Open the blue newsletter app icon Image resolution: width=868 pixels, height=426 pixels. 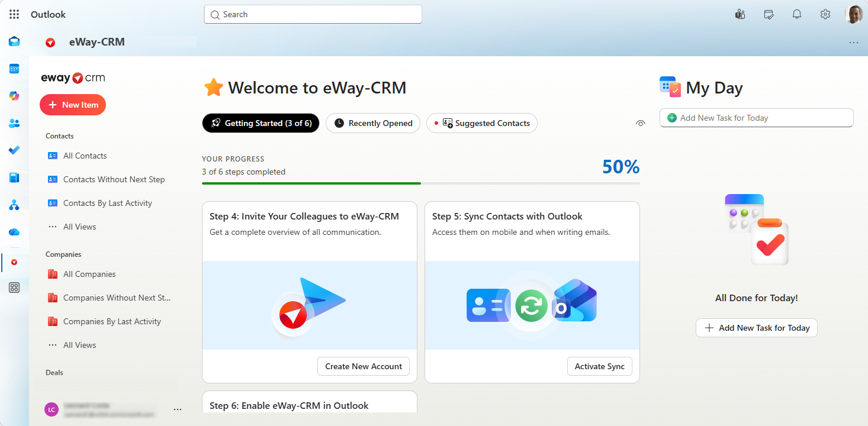[x=14, y=177]
